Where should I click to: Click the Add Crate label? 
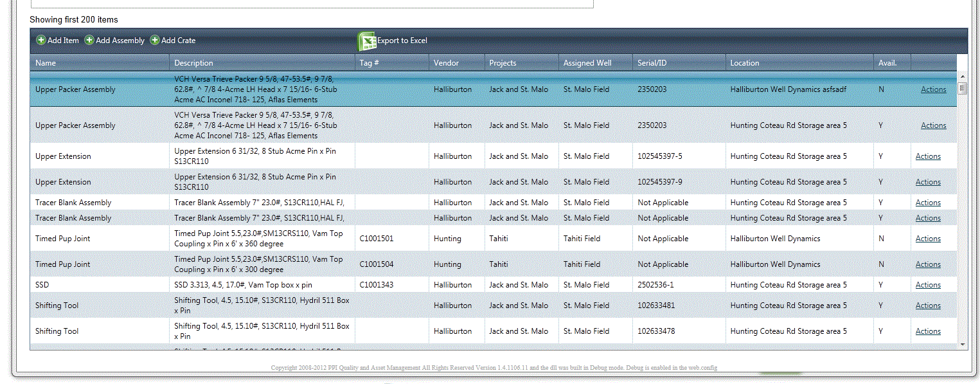(x=178, y=41)
